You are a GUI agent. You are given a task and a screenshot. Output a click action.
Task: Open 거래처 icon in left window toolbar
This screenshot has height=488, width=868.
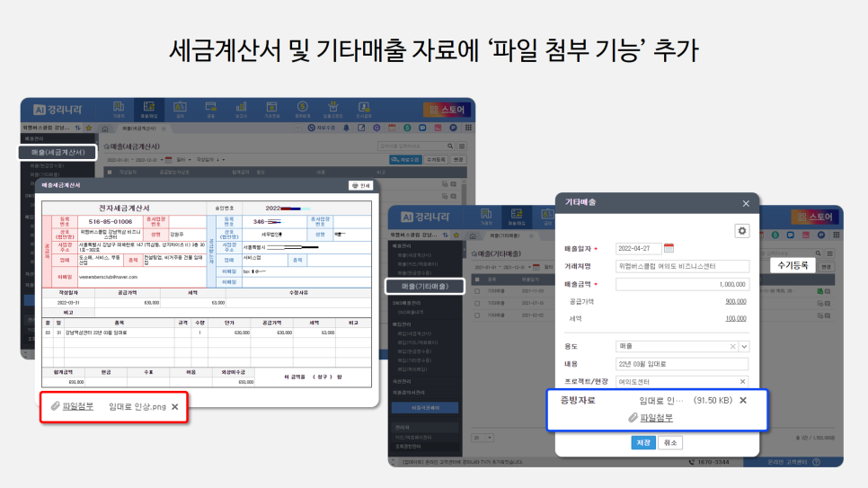[x=119, y=110]
